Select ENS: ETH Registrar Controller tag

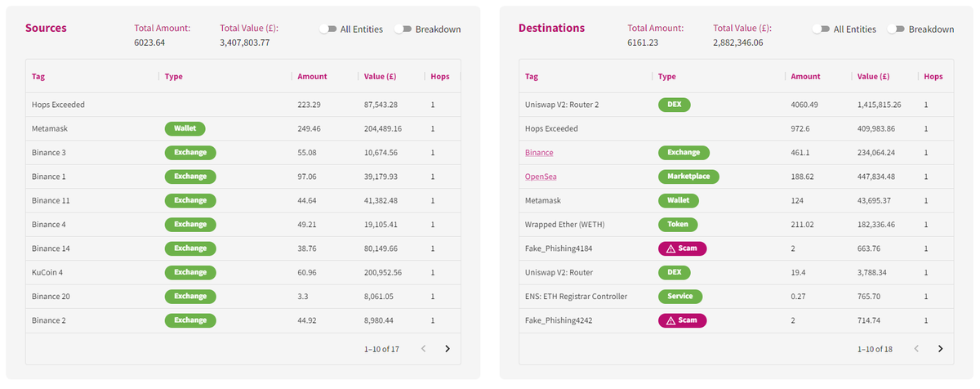(x=576, y=296)
